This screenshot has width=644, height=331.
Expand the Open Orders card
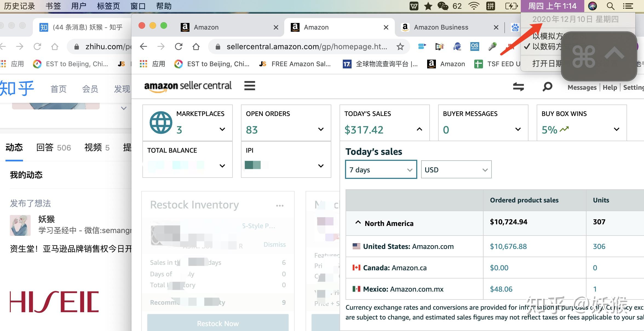(x=321, y=129)
